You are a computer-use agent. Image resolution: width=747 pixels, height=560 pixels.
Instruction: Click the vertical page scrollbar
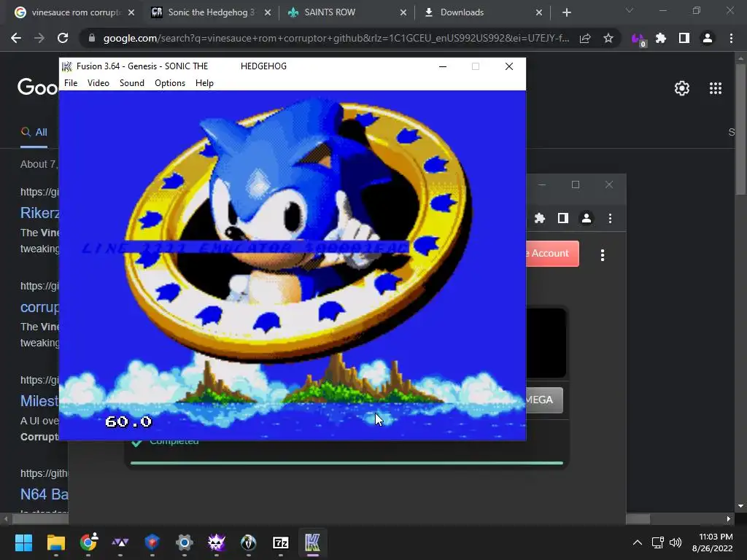(740, 128)
